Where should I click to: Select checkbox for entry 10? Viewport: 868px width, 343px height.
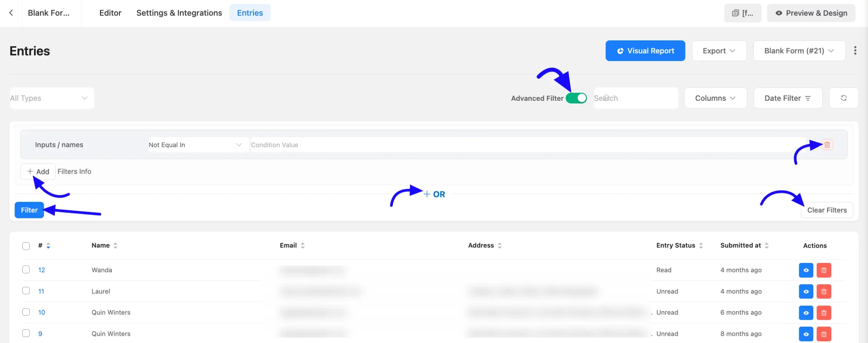click(26, 312)
